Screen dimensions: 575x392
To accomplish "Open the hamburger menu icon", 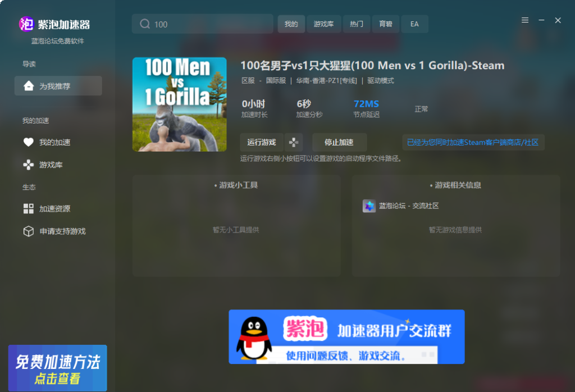I will (x=525, y=20).
